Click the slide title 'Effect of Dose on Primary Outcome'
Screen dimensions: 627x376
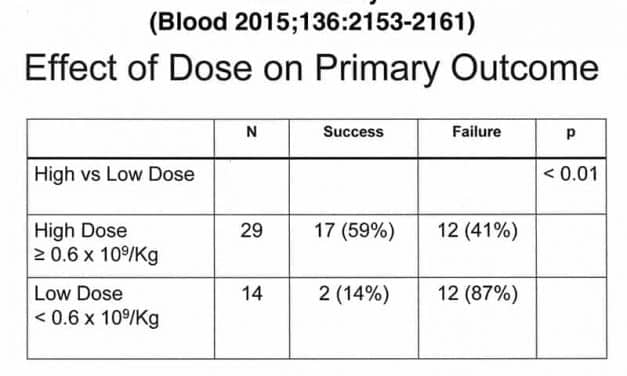pos(312,69)
